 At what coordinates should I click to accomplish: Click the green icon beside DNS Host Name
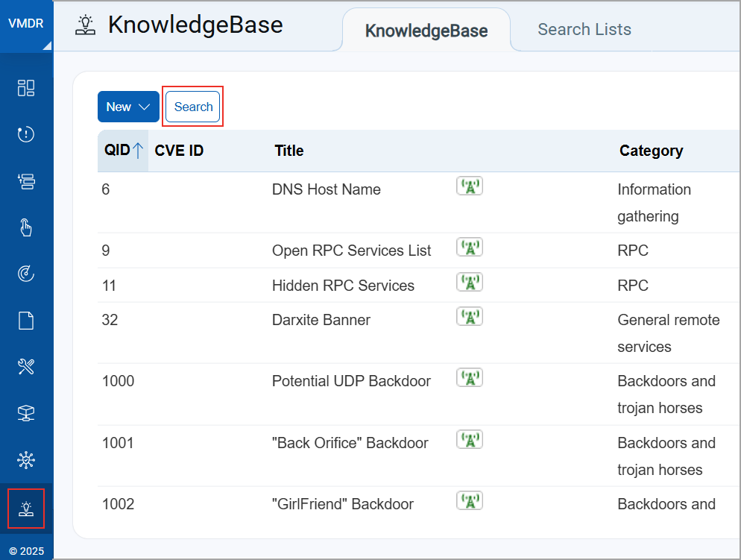tap(469, 186)
